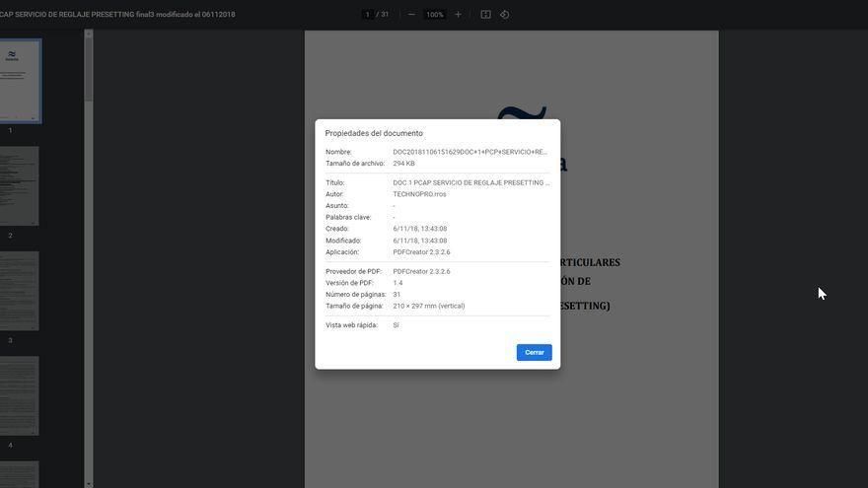Click the Aplicación value PDFCreator 2.3.2.6

421,251
